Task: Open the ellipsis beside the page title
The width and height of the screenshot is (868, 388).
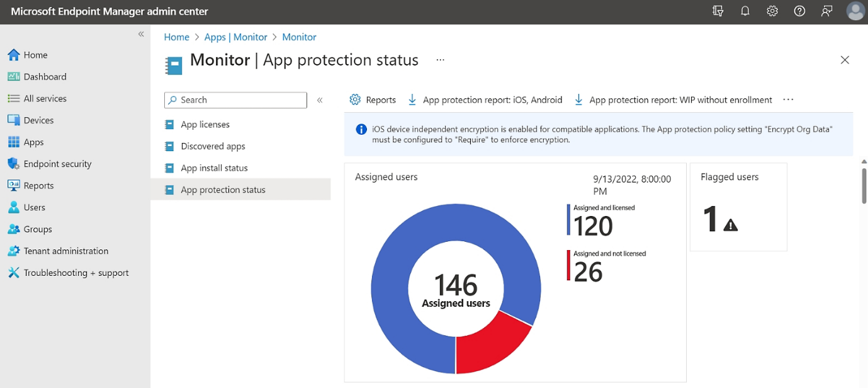Action: pos(440,60)
